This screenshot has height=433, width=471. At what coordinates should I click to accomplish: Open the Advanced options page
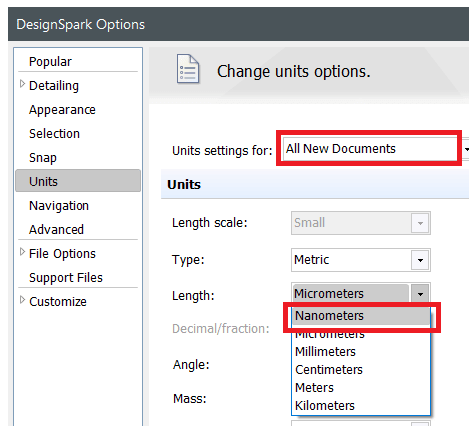pos(56,230)
